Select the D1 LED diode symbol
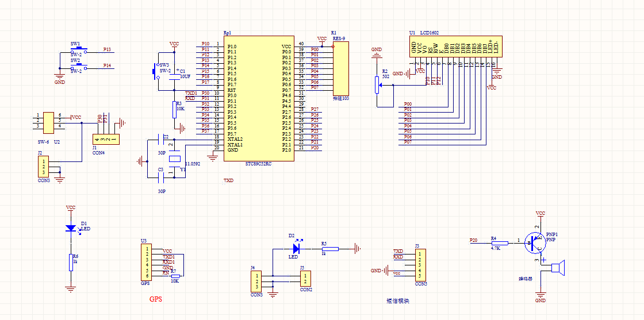The width and height of the screenshot is (644, 320). (71, 228)
